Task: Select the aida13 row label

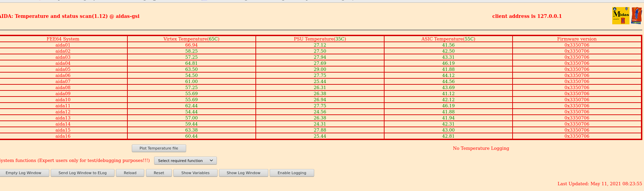Action: tap(63, 118)
